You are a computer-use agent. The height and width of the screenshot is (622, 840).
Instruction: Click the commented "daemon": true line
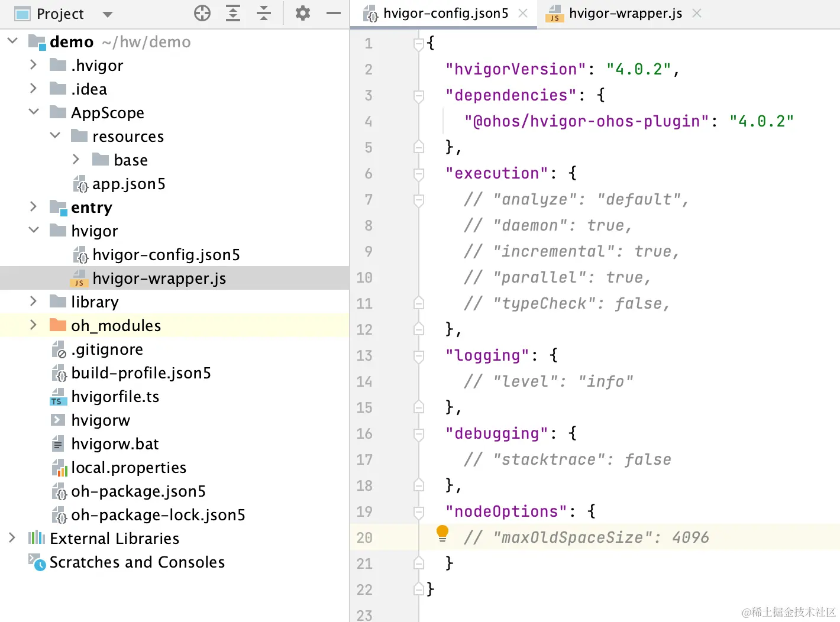(548, 225)
